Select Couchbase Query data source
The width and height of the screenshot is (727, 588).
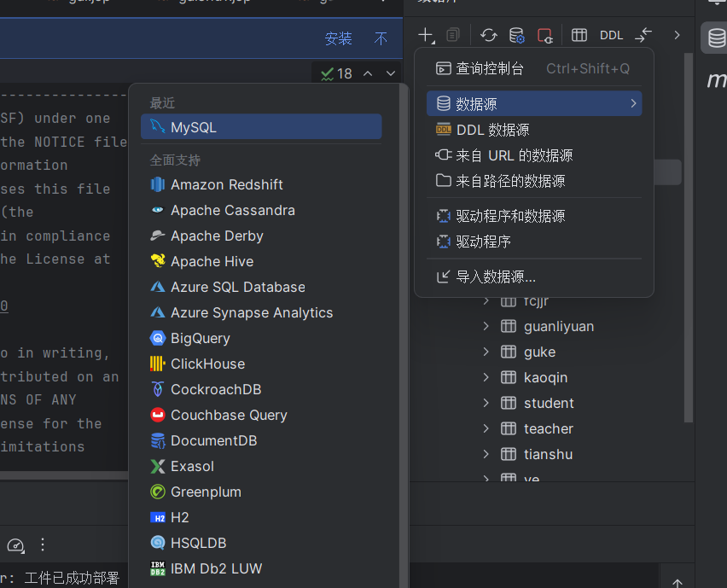click(261, 415)
